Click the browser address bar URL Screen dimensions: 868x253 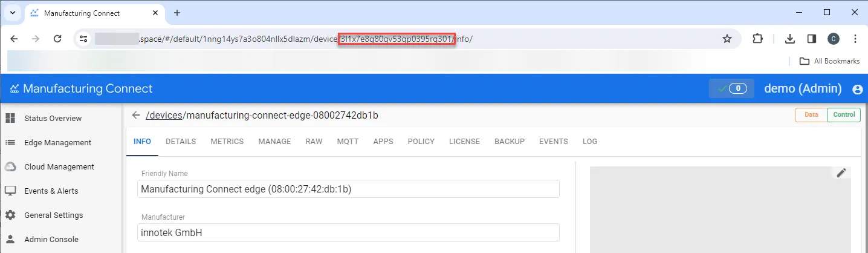pyautogui.click(x=305, y=39)
